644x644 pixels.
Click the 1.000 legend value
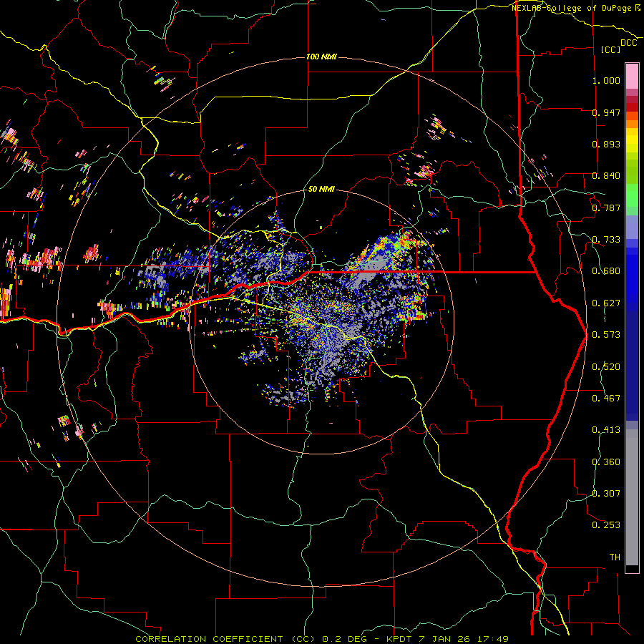(x=606, y=80)
